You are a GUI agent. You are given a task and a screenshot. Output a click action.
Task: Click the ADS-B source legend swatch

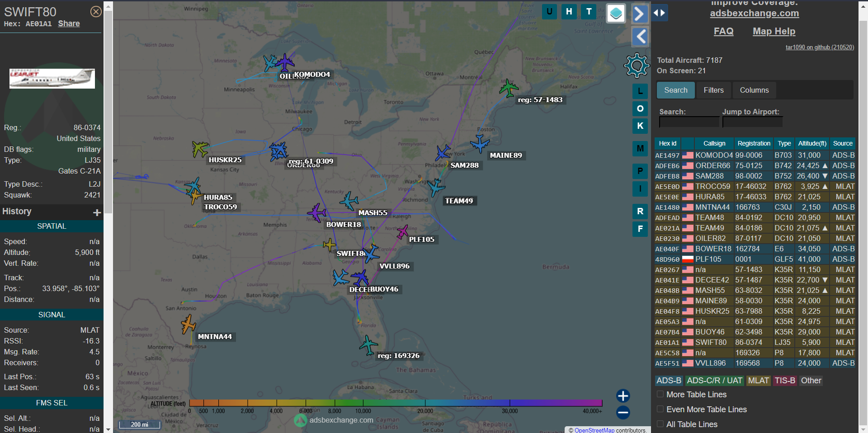(669, 381)
